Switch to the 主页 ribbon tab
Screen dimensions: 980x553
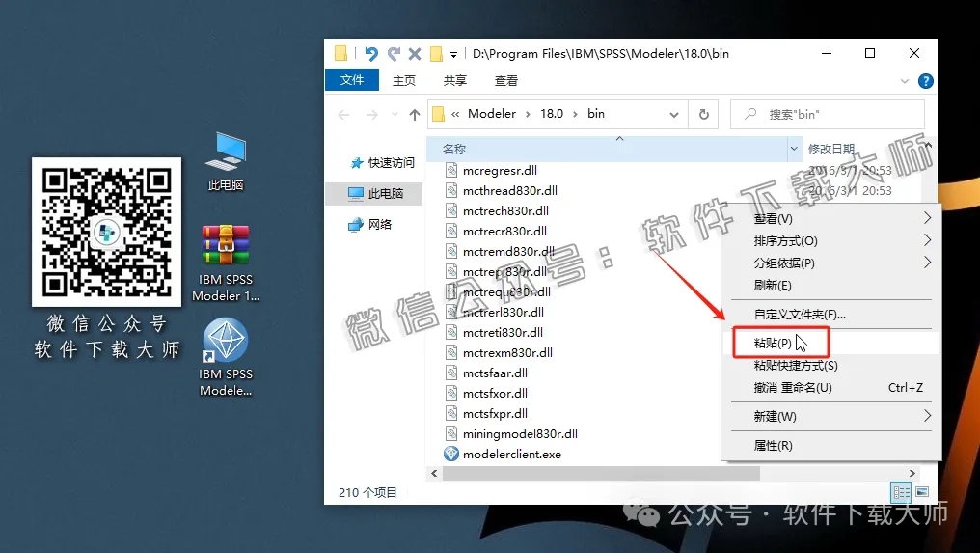point(404,80)
